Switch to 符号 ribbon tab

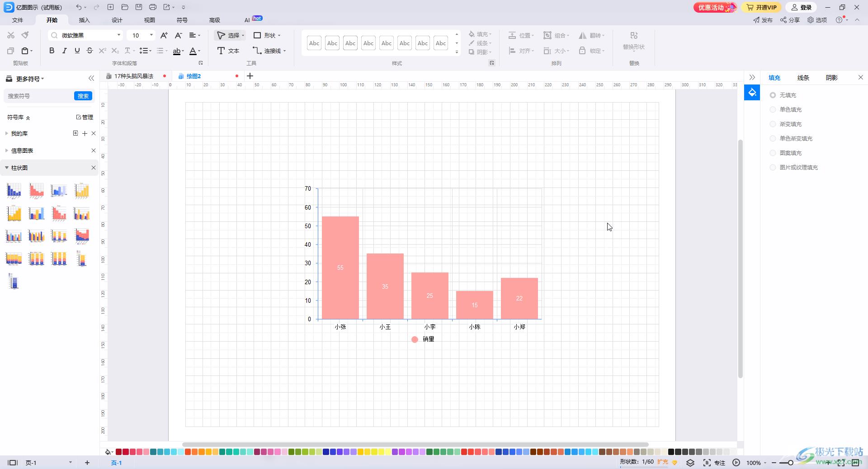(182, 20)
